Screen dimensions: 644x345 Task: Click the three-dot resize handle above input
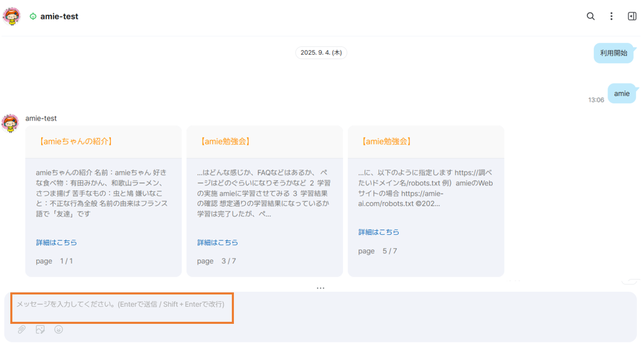pyautogui.click(x=320, y=288)
